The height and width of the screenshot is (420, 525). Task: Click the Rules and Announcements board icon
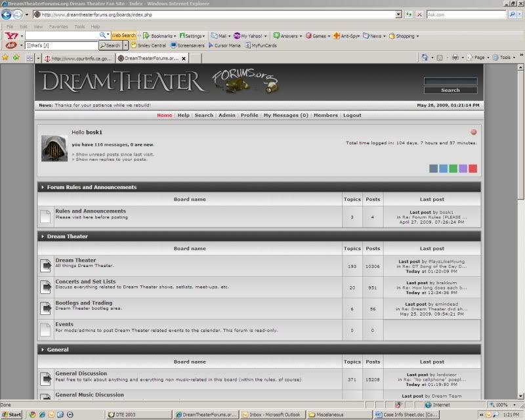pos(45,217)
